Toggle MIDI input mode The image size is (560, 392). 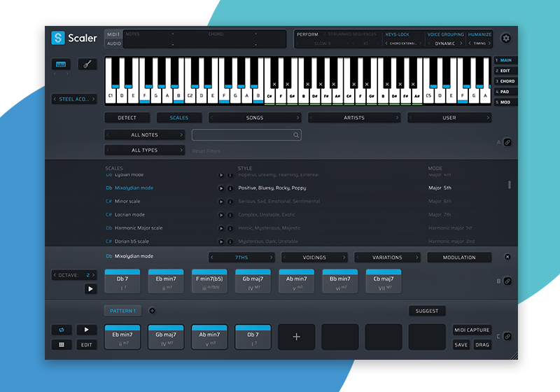(113, 34)
